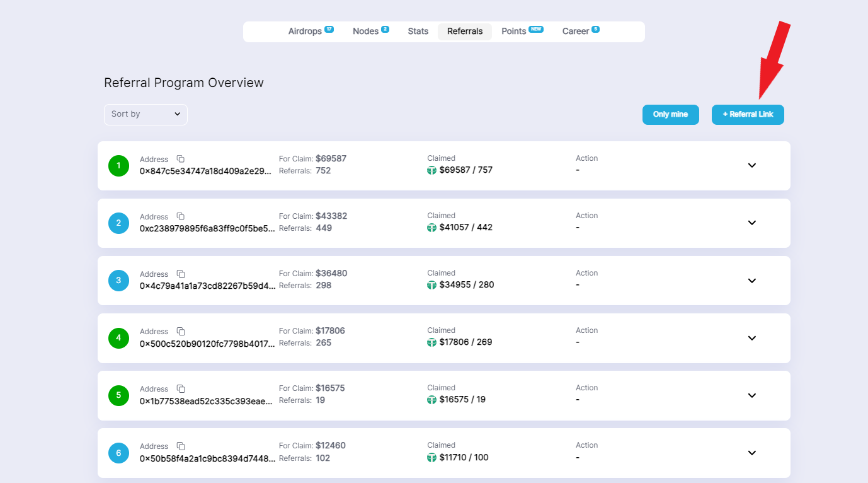Image resolution: width=868 pixels, height=483 pixels.
Task: Click the claimed amount $17806 / 269
Action: tap(466, 342)
